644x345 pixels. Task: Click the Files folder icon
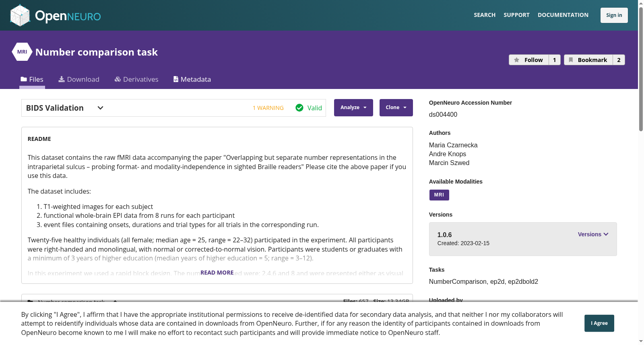(x=24, y=79)
